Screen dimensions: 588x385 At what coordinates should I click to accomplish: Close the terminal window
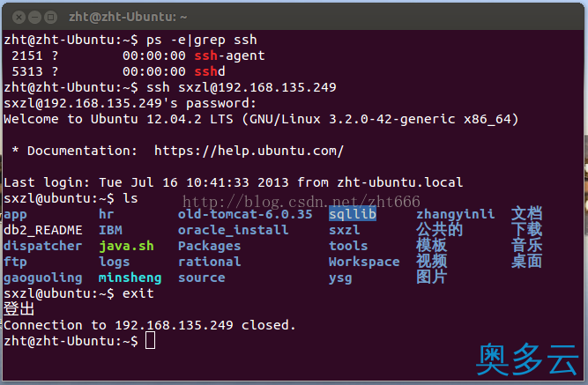[19, 18]
